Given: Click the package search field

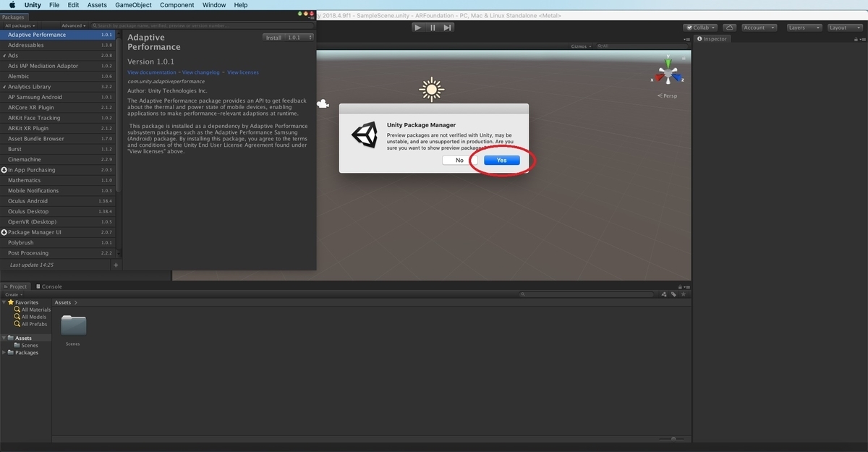Looking at the screenshot, I should [x=203, y=25].
